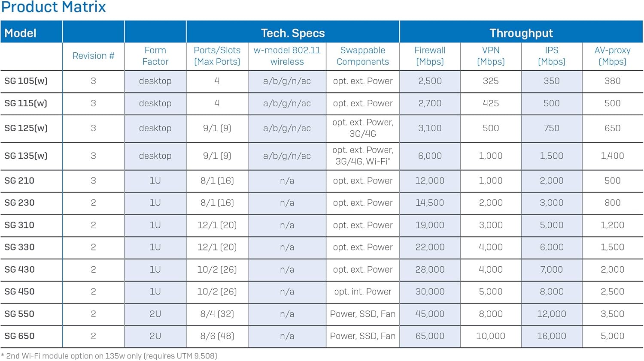Image resolution: width=644 pixels, height=361 pixels.
Task: Click the Tech. Specs header group
Action: (293, 33)
